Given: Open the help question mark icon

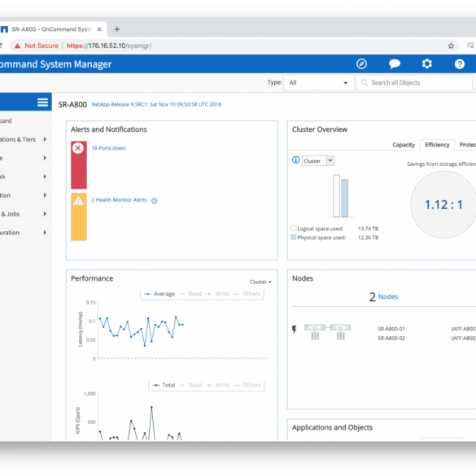Looking at the screenshot, I should click(x=459, y=64).
